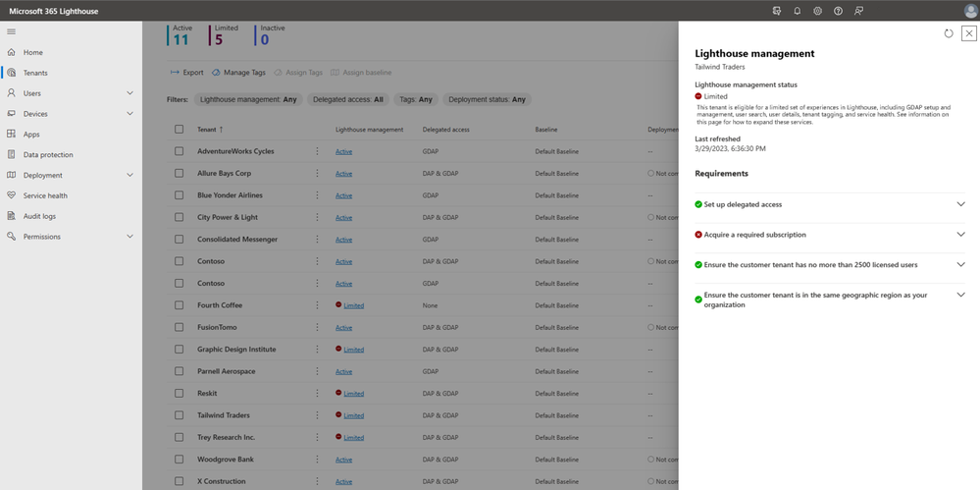The width and height of the screenshot is (980, 490).
Task: Open the help question mark icon
Action: point(838,11)
